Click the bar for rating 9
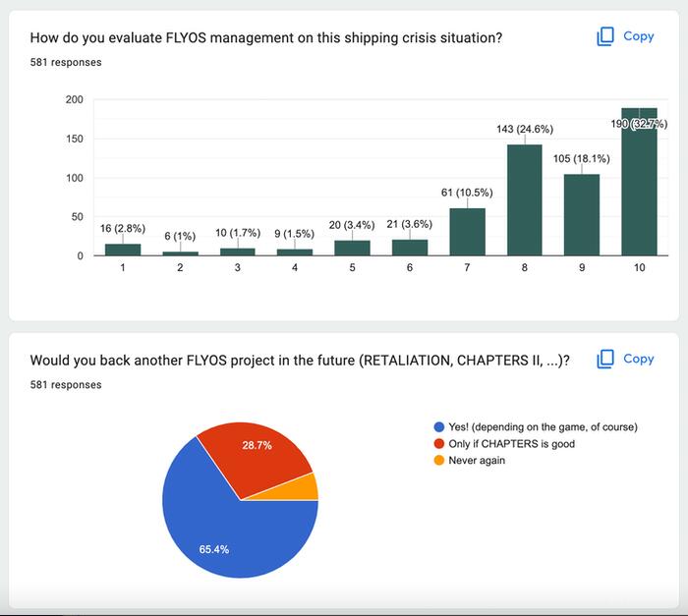Screen dimensions: 688x616 click(x=582, y=214)
